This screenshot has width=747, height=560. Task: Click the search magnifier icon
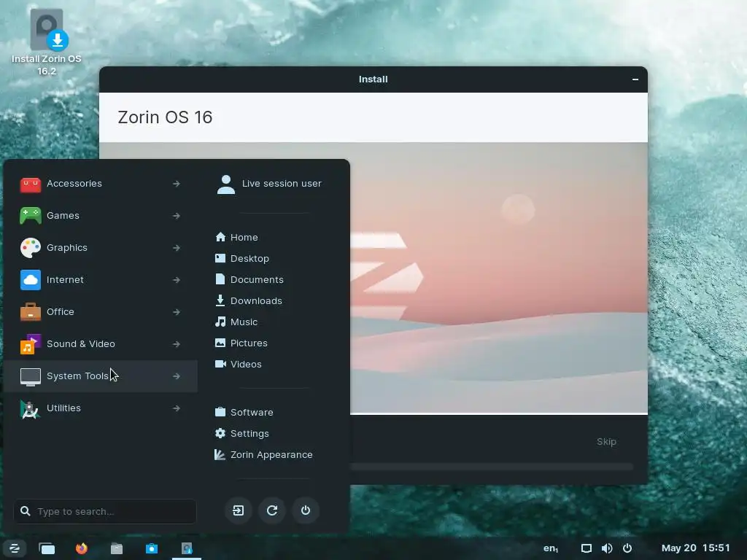coord(26,511)
